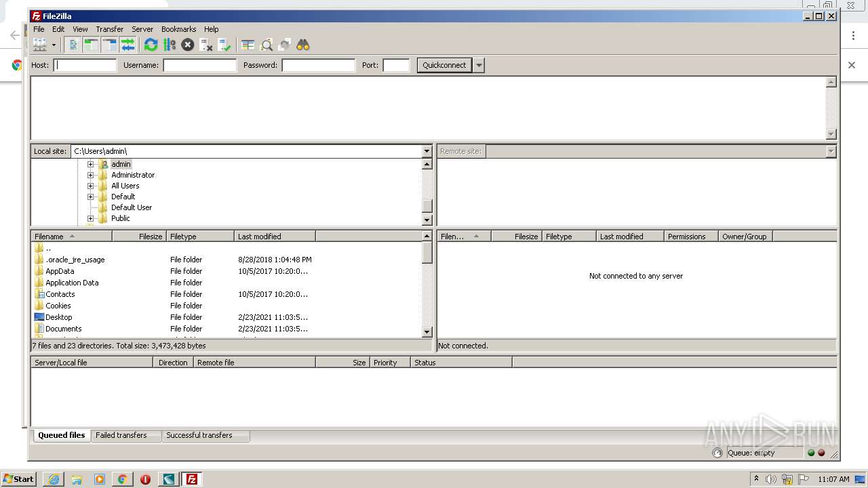Focus the Password input field
The height and width of the screenshot is (488, 868).
pyautogui.click(x=318, y=65)
